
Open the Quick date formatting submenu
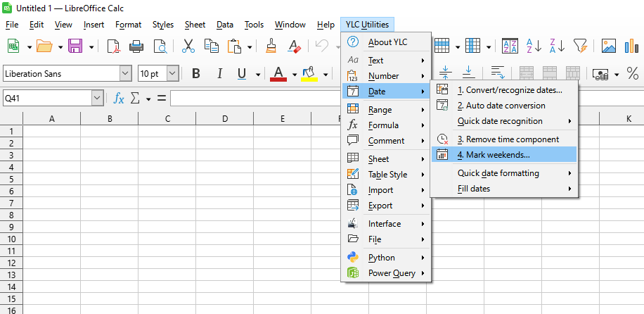[x=498, y=173]
